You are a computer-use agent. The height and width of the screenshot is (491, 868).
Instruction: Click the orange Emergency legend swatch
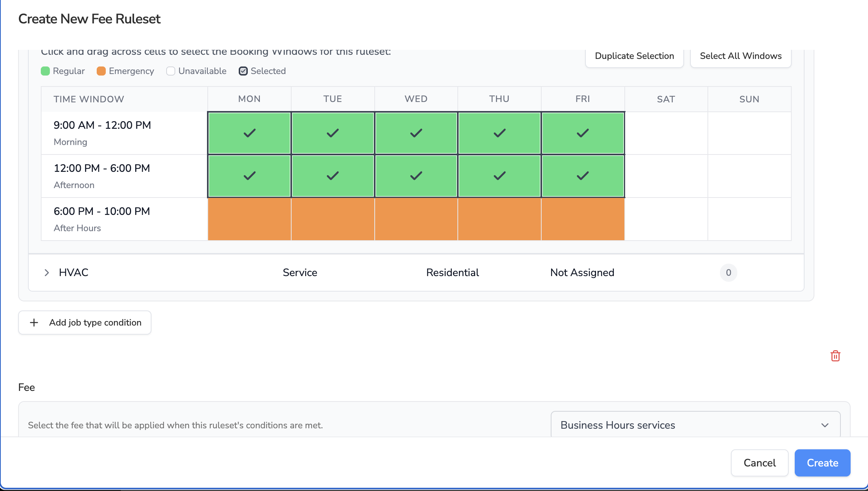pos(101,71)
